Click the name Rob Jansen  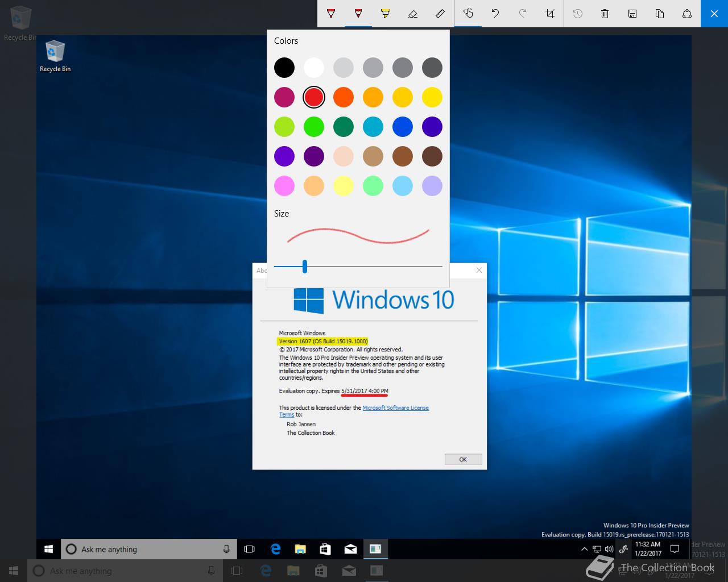[x=301, y=425]
